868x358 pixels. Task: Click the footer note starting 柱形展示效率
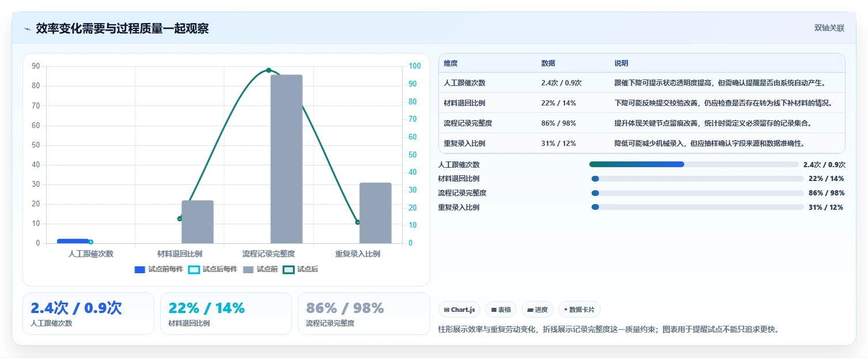tap(608, 330)
